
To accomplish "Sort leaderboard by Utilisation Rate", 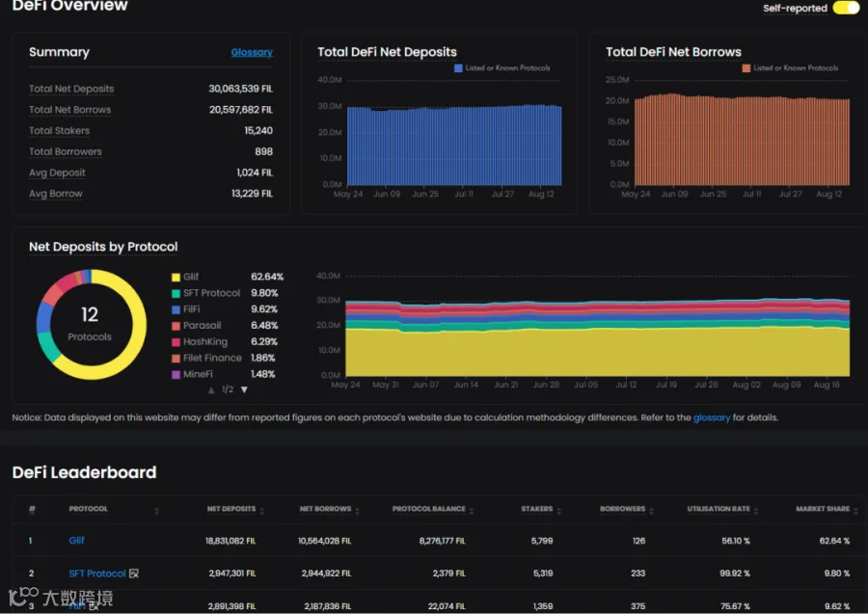I will point(722,509).
